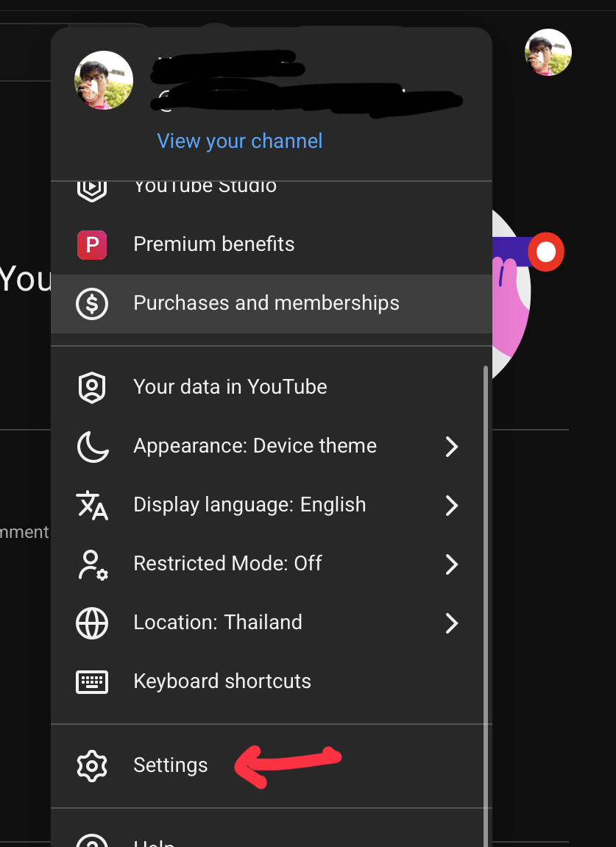Click the dollar sign Purchases icon
Viewport: 616px width, 847px height.
pyautogui.click(x=92, y=303)
